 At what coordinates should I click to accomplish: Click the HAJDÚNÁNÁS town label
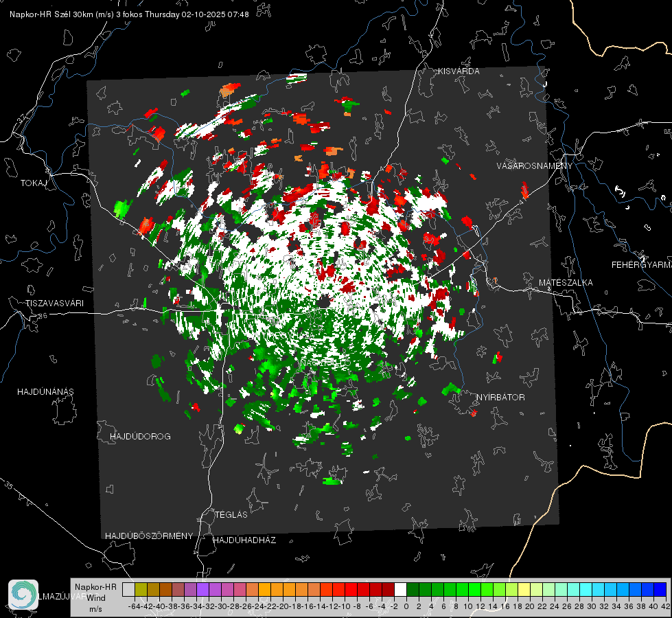click(45, 391)
